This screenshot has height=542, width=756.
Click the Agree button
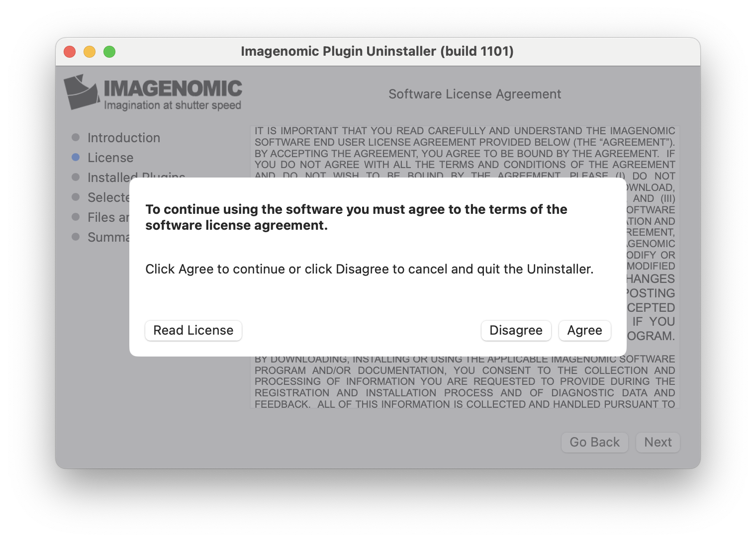[585, 331]
